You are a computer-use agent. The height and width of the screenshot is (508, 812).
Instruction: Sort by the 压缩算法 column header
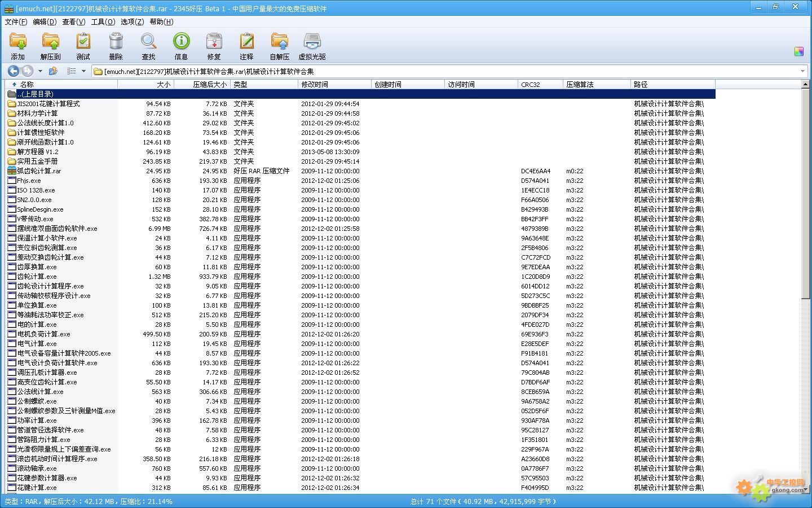click(597, 84)
